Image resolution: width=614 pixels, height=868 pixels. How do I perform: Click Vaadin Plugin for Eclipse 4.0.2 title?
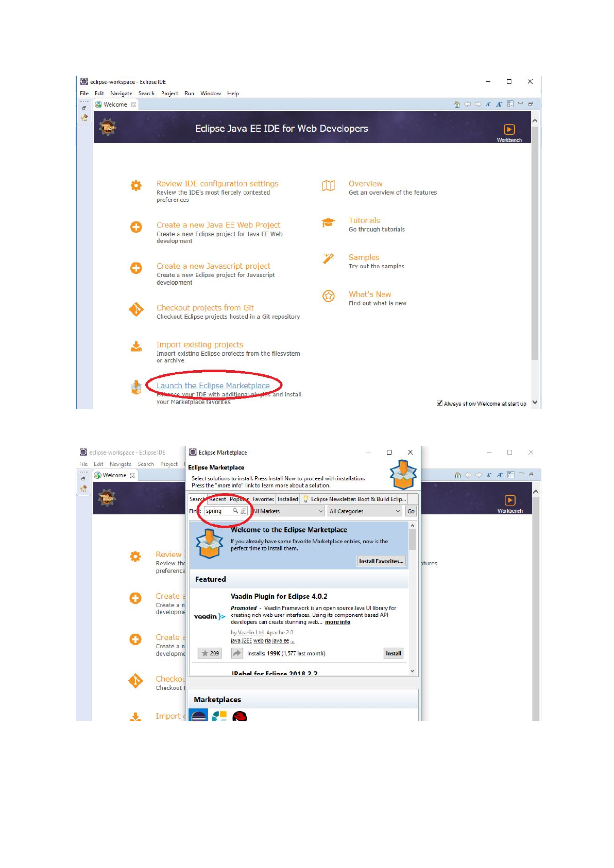(x=279, y=597)
